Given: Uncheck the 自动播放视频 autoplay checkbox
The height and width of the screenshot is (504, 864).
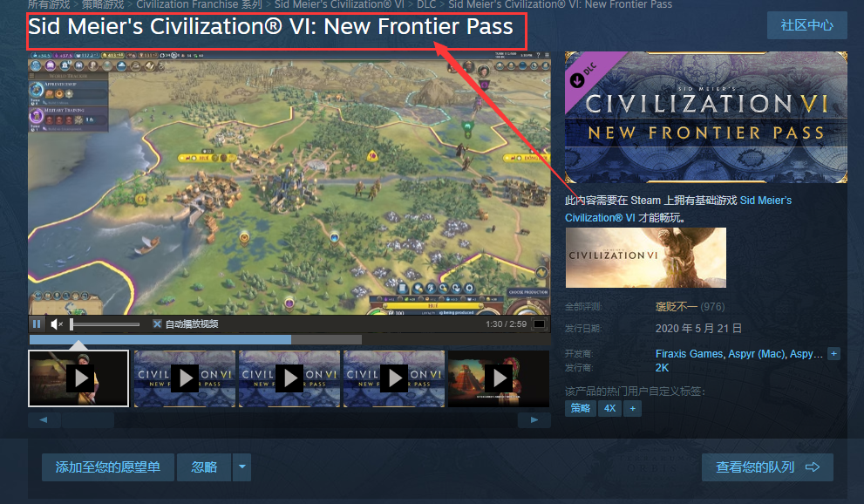Looking at the screenshot, I should pyautogui.click(x=157, y=324).
